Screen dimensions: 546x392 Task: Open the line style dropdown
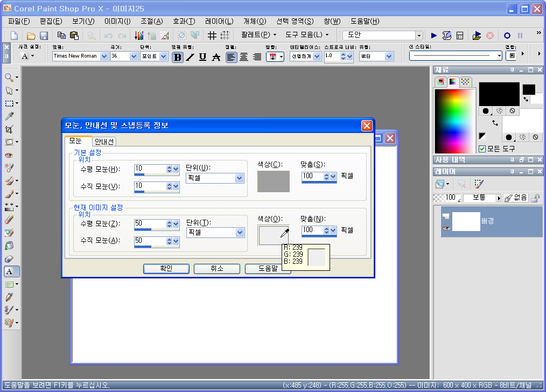click(x=499, y=55)
